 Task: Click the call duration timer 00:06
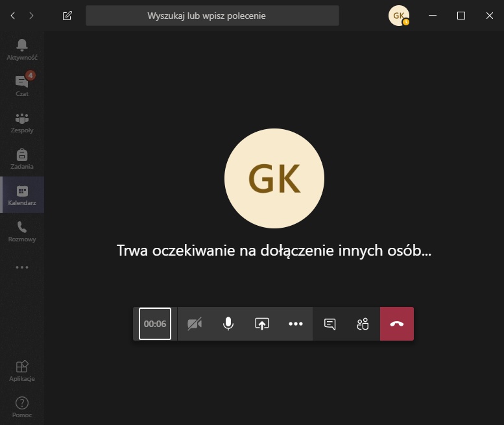[155, 324]
